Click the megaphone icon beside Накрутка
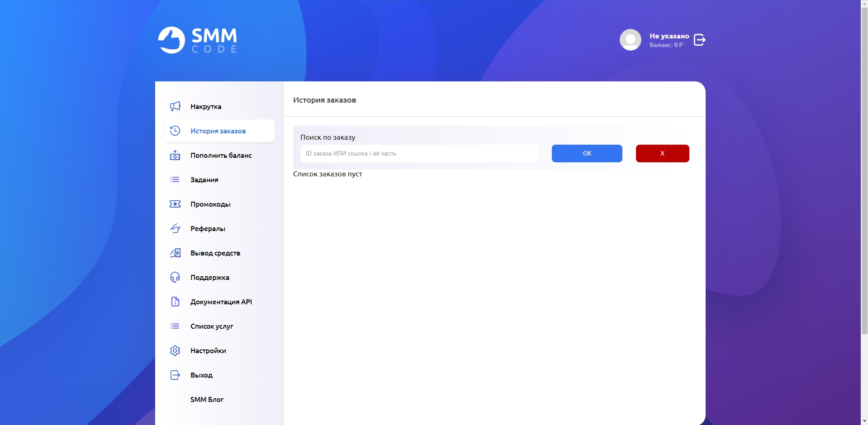868x425 pixels. tap(175, 106)
